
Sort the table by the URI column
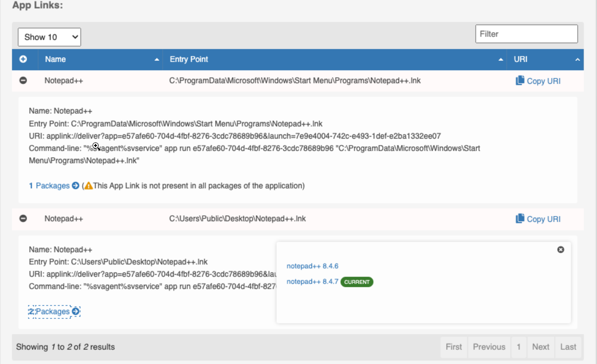(x=545, y=59)
